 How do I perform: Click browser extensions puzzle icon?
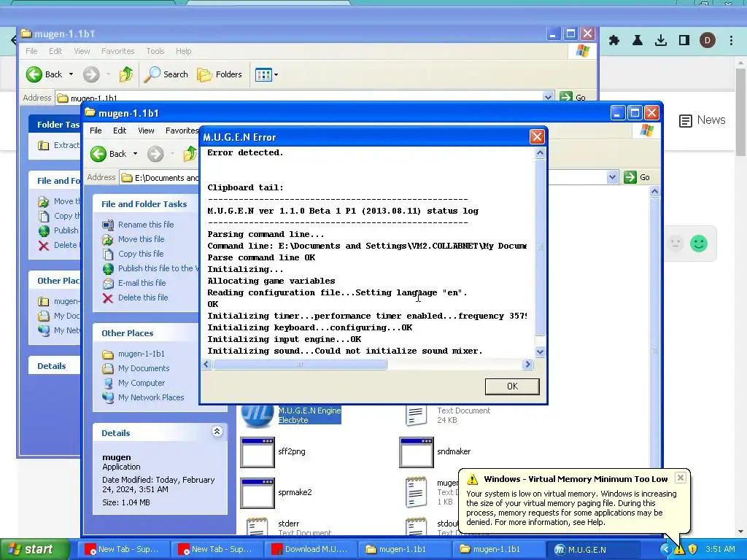tap(614, 41)
